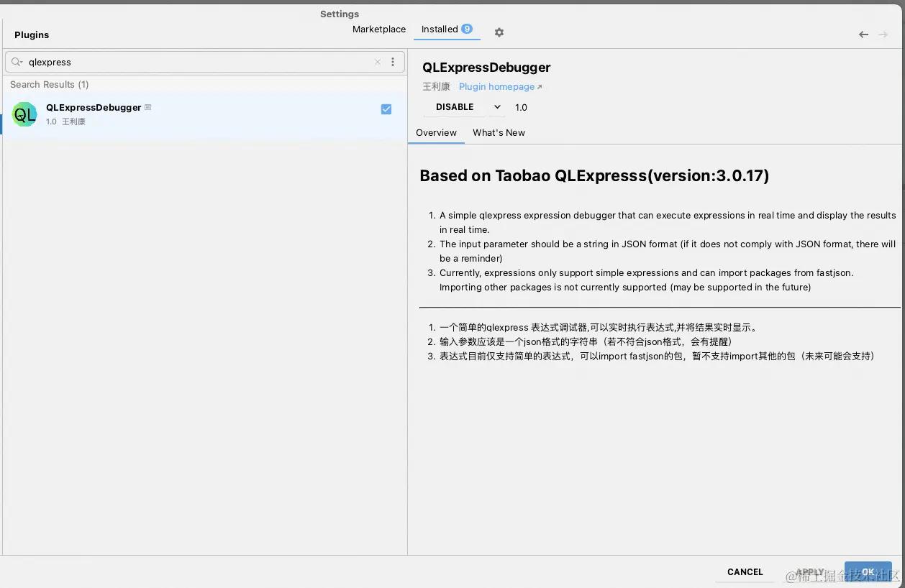Click the QLExpressDebugger plugin logo
Image resolution: width=905 pixels, height=588 pixels.
25,114
